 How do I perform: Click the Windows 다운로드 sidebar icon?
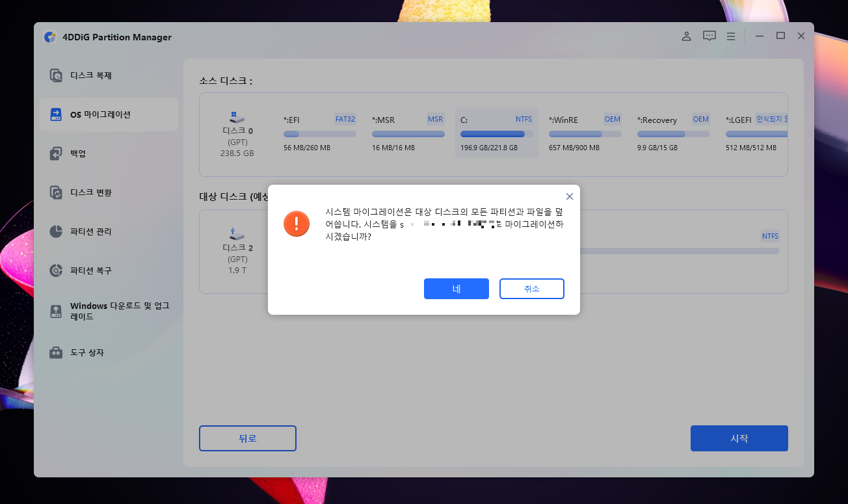(57, 311)
